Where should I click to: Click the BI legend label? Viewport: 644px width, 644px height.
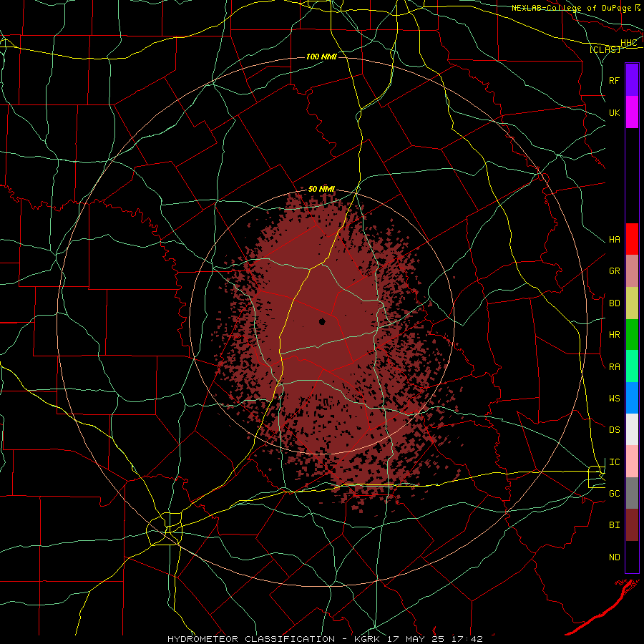pos(614,525)
